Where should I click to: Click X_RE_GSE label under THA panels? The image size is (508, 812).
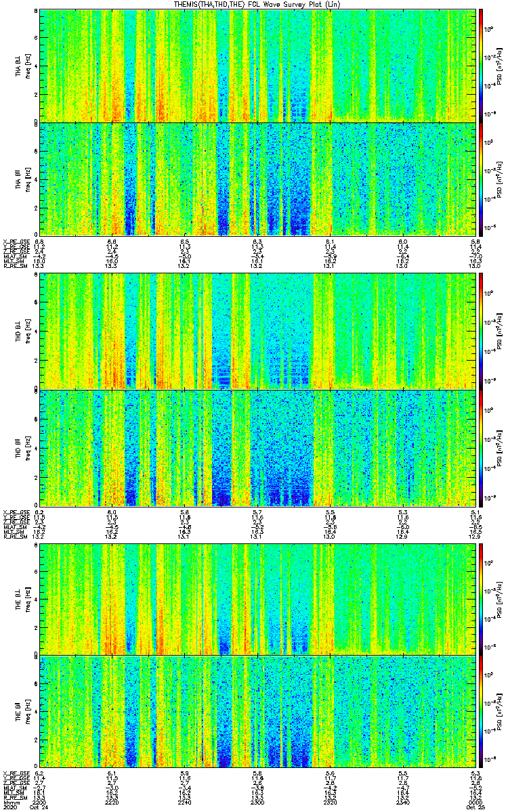(x=15, y=241)
